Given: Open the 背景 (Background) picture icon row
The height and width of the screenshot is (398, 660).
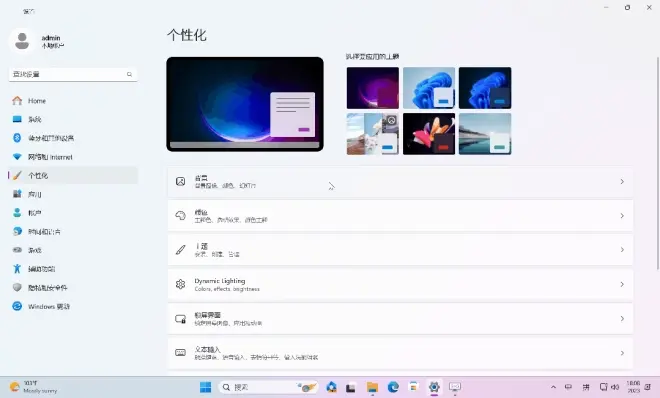Looking at the screenshot, I should [x=400, y=182].
